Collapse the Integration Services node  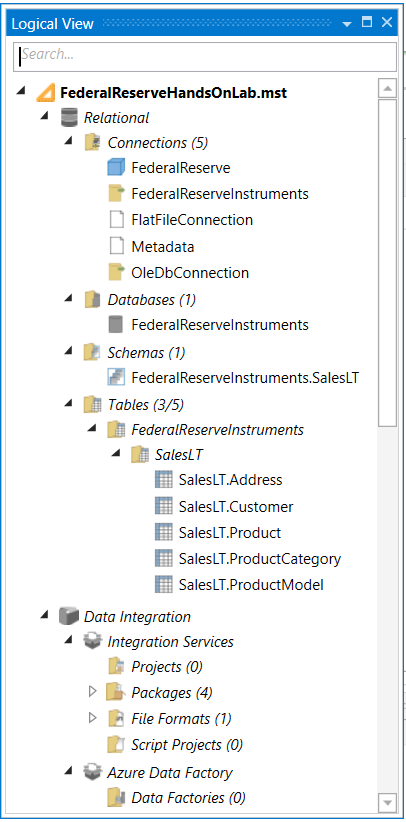[x=68, y=639]
